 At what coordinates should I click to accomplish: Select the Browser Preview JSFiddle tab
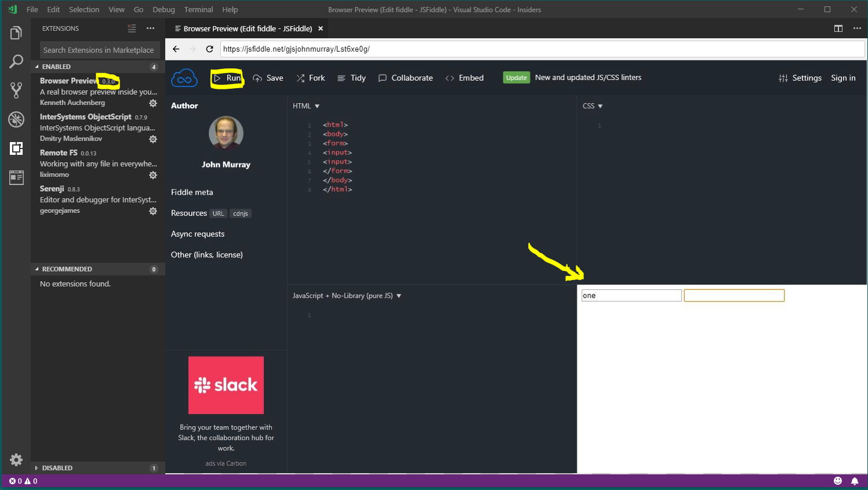pyautogui.click(x=244, y=28)
